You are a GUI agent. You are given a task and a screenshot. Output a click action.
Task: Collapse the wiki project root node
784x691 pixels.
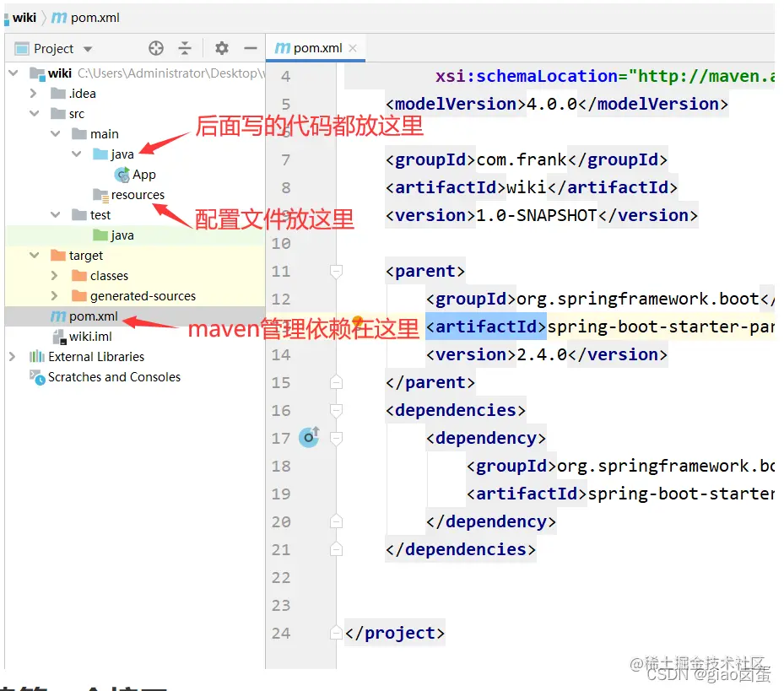pos(14,73)
